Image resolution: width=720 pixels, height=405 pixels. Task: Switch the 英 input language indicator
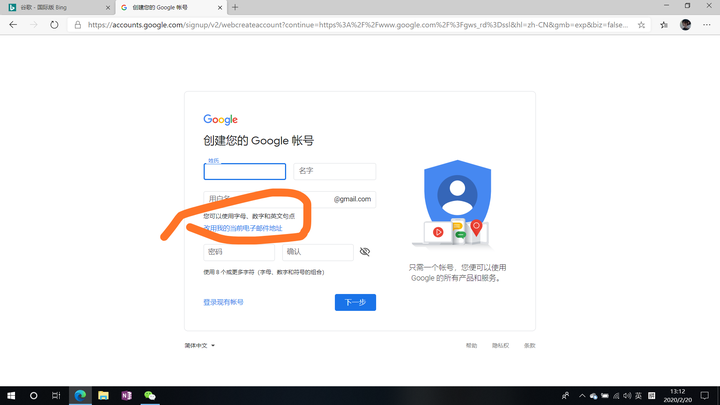coord(638,395)
